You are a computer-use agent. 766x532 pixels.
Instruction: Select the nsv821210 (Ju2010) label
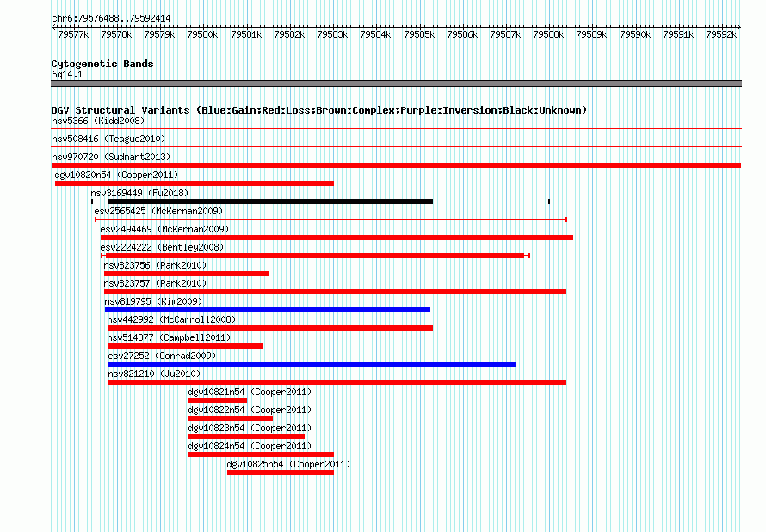[154, 374]
